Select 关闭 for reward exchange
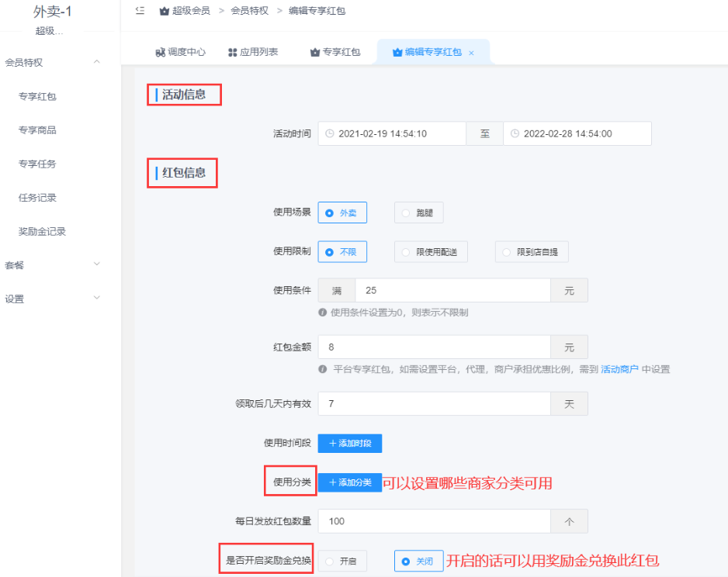728x577 pixels. (419, 561)
